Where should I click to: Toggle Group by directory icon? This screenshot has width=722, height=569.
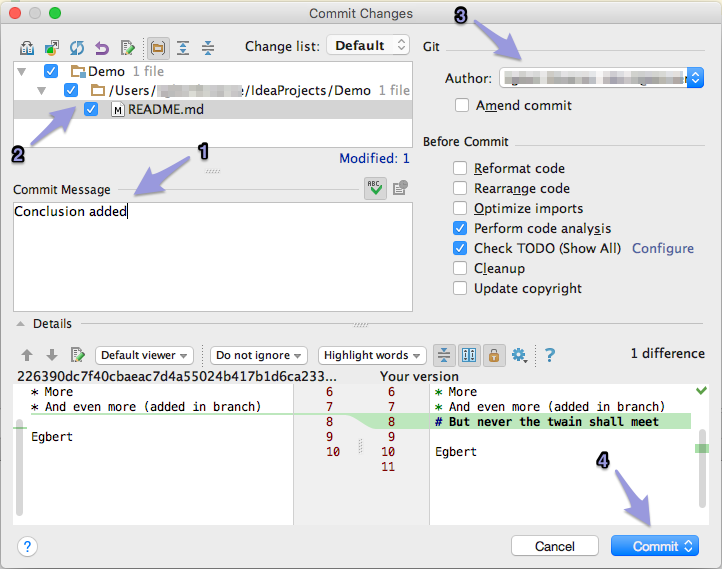click(157, 47)
